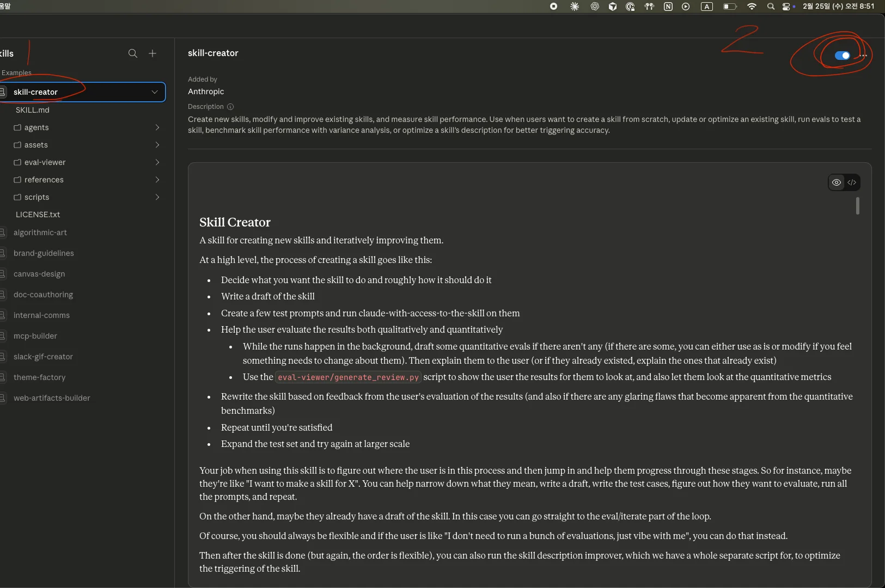Open Spotlight search in menu bar

(771, 7)
